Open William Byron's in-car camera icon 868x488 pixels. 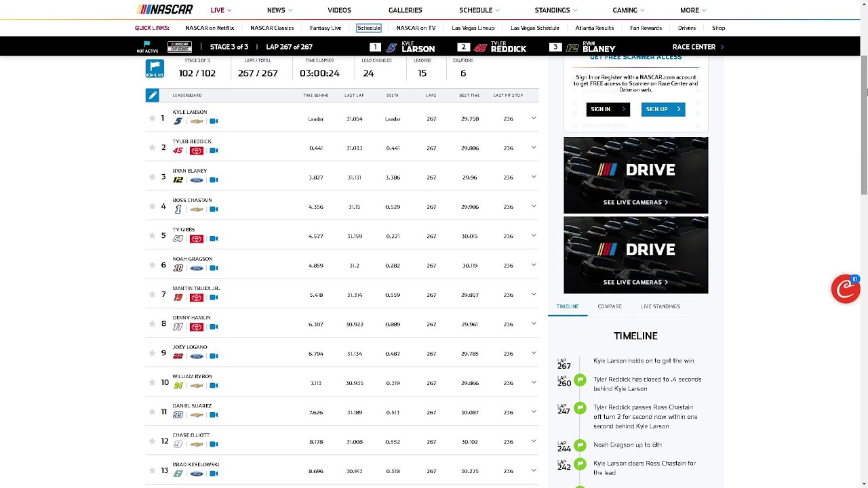[x=214, y=386]
